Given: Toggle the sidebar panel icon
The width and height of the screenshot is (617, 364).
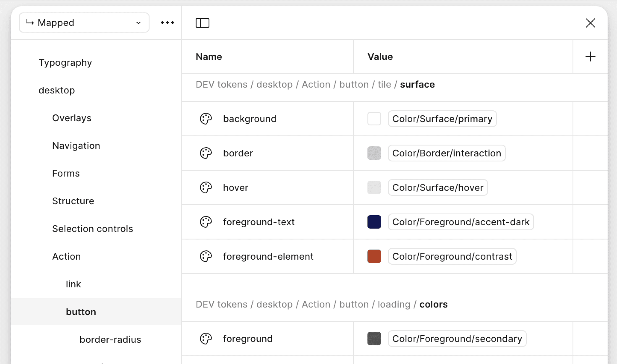Looking at the screenshot, I should click(202, 23).
